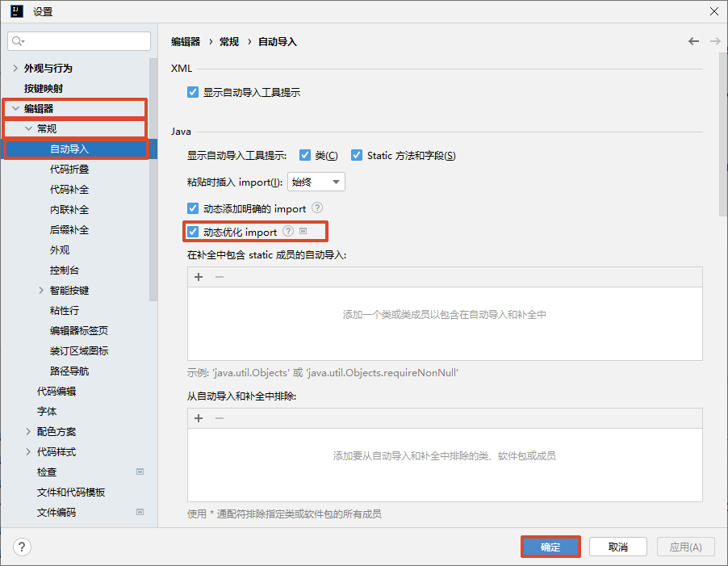Expand the 智能按键 tree node
Viewport: 728px width, 566px height.
[x=41, y=291]
